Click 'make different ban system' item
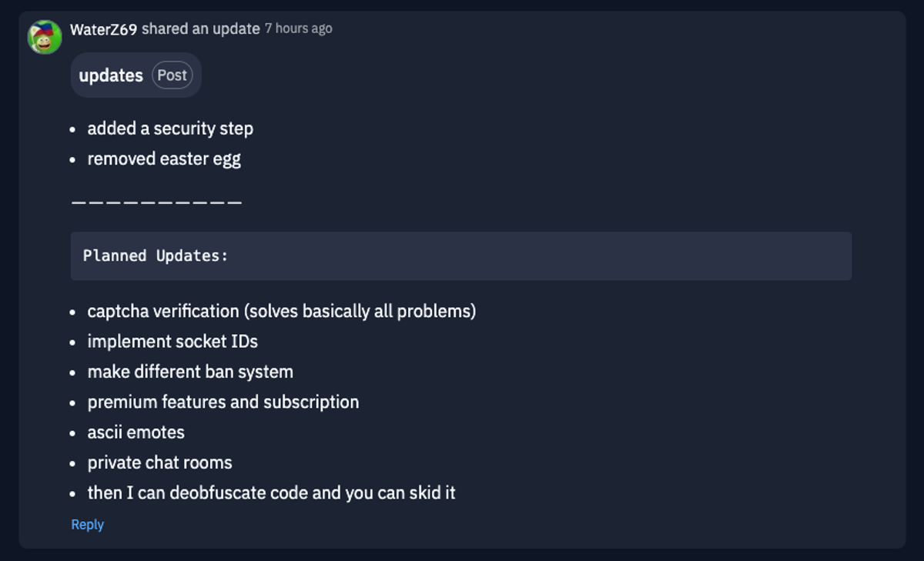Viewport: 924px width, 561px height. 190,372
